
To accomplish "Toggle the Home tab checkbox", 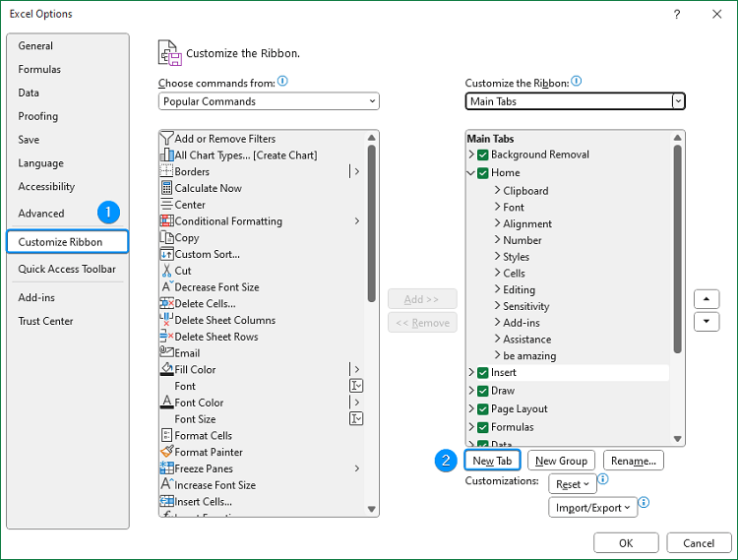I will 482,172.
